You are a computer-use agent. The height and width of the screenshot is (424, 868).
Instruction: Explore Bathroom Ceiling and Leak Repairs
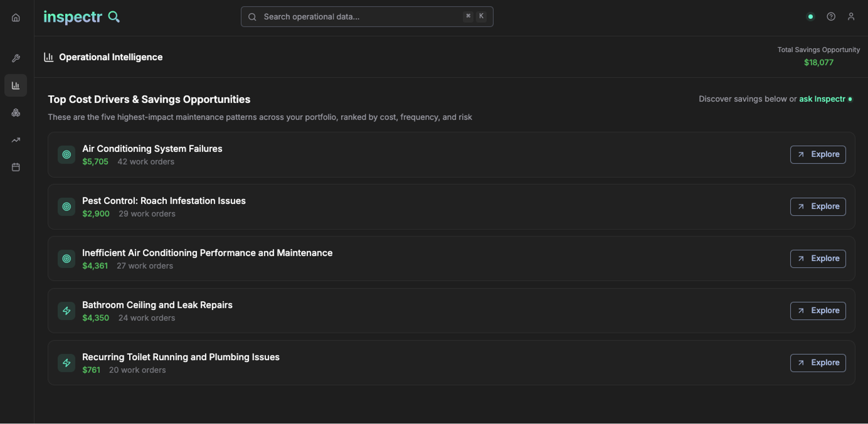coord(817,311)
